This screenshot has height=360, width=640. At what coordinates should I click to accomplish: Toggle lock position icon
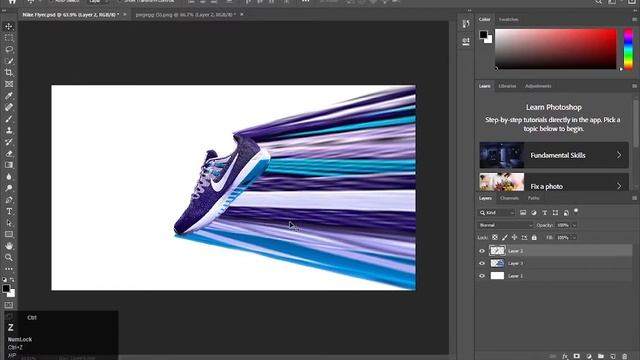point(514,237)
